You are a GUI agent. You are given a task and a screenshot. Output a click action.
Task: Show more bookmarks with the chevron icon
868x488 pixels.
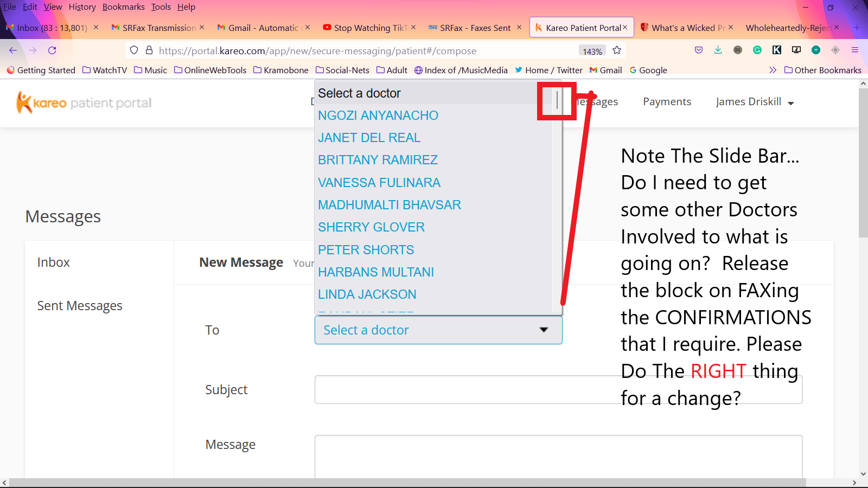pos(773,70)
